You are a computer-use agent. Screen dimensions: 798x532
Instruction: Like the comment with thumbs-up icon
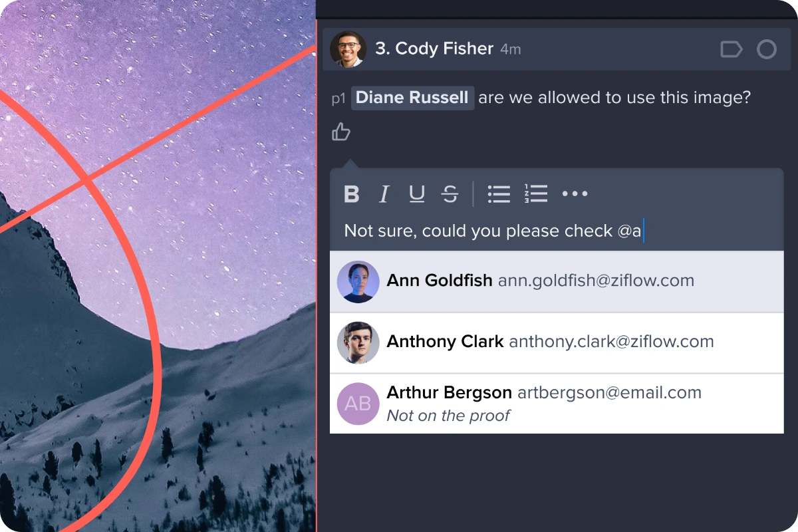tap(341, 132)
